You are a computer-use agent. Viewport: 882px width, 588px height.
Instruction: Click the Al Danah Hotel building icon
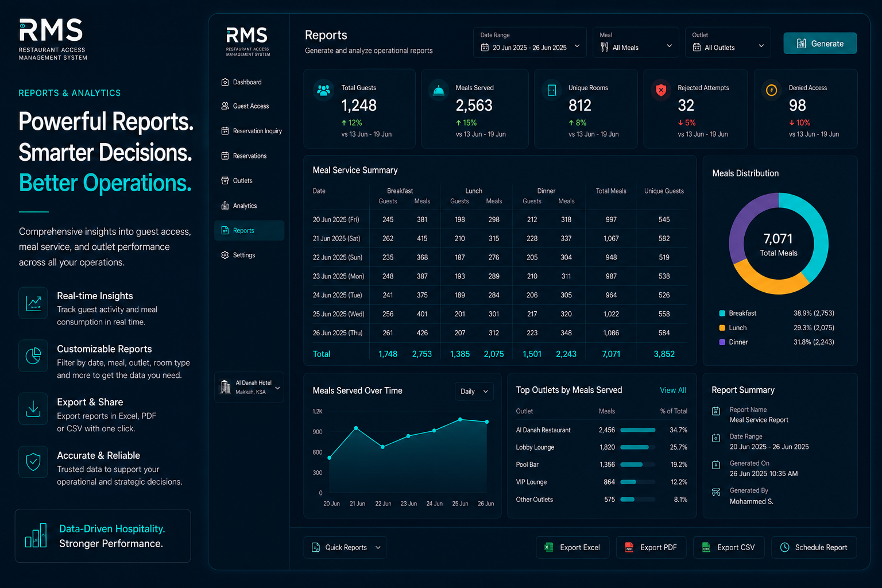click(x=225, y=387)
